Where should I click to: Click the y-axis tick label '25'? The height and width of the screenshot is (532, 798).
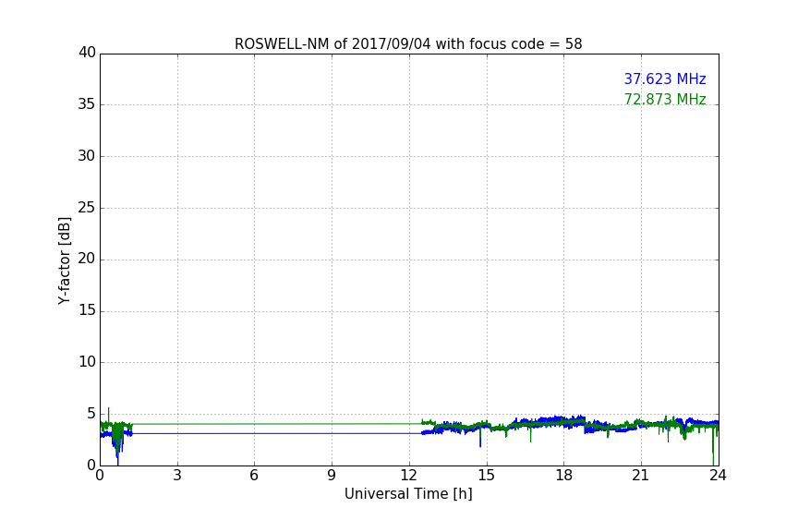coord(87,207)
